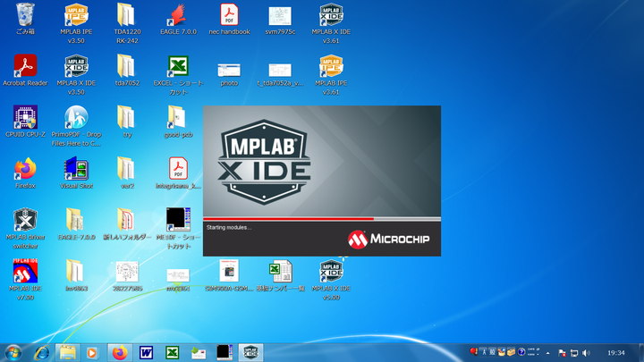Viewport: 644px width, 362px height.
Task: Open the MPLAB driver switcher icon
Action: coord(25,220)
